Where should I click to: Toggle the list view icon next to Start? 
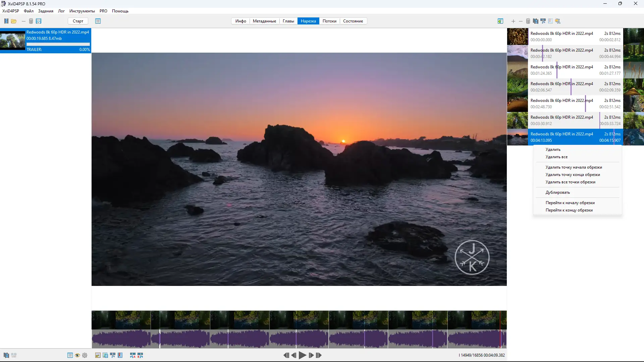point(98,21)
